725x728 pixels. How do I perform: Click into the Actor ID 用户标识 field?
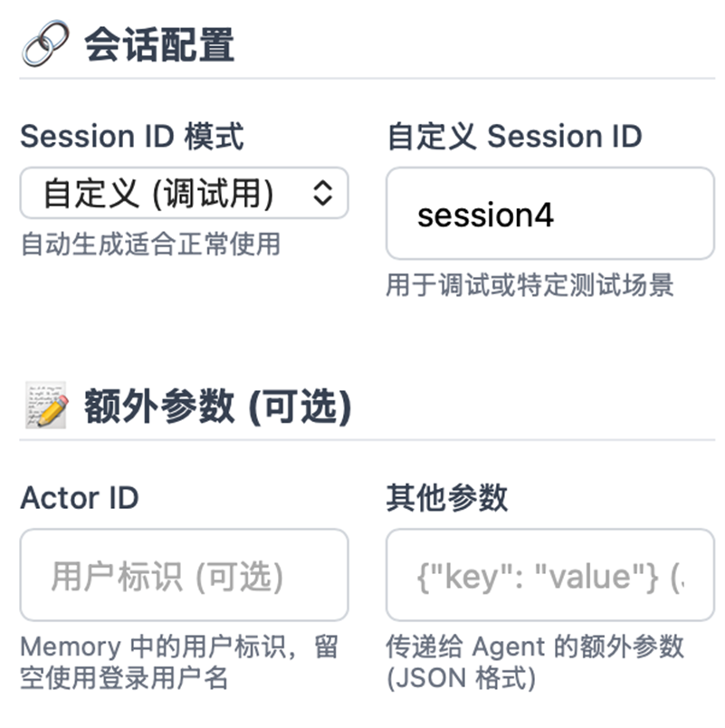point(184,576)
